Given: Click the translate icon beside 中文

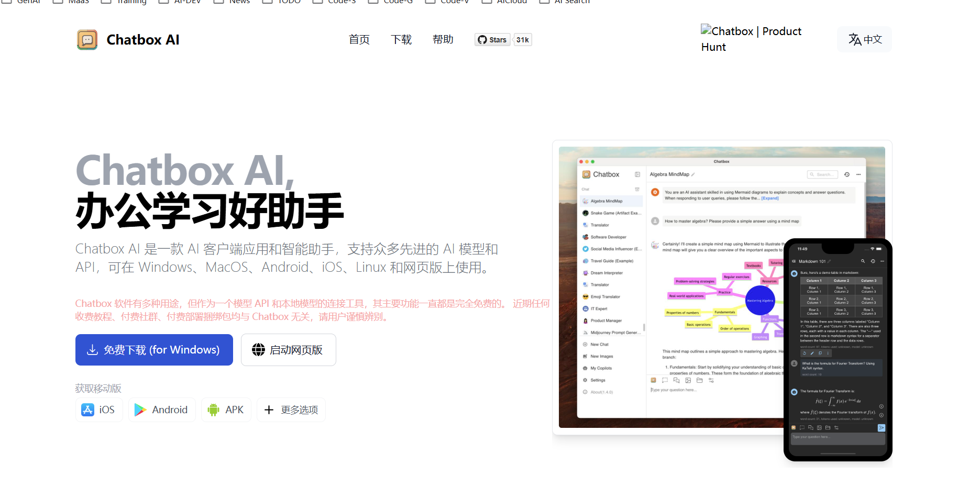Looking at the screenshot, I should tap(855, 39).
